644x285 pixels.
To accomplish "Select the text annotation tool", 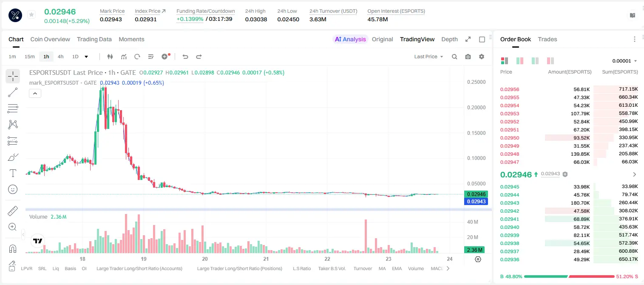I will tap(13, 173).
